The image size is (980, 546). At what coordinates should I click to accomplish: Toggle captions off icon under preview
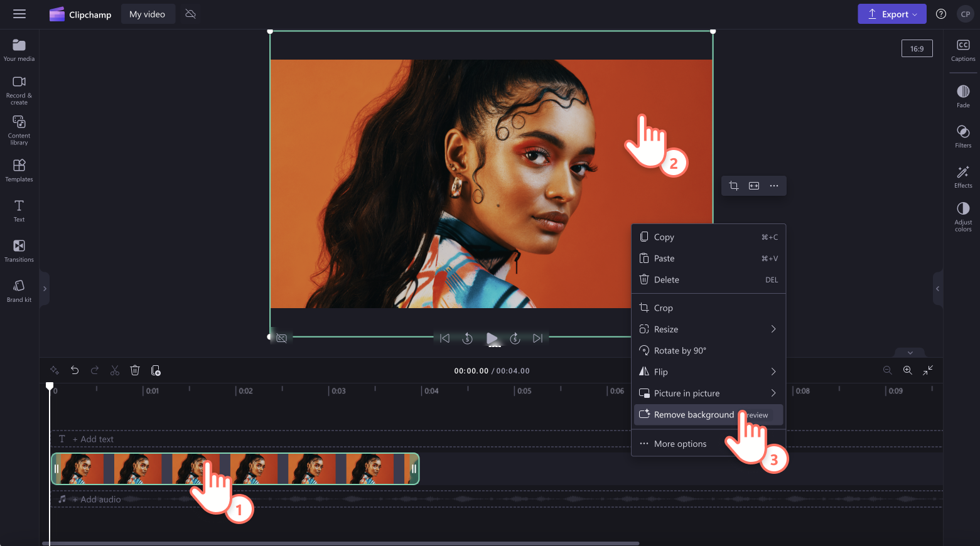click(282, 338)
